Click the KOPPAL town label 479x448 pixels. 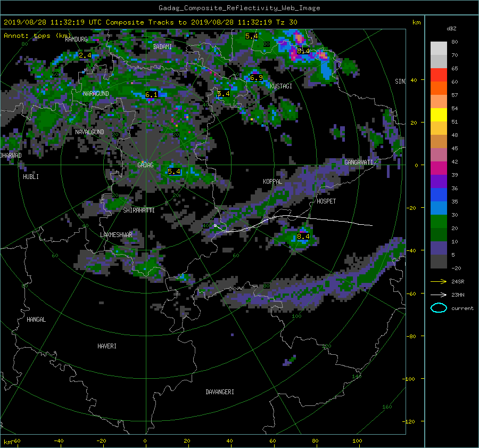pos(272,182)
